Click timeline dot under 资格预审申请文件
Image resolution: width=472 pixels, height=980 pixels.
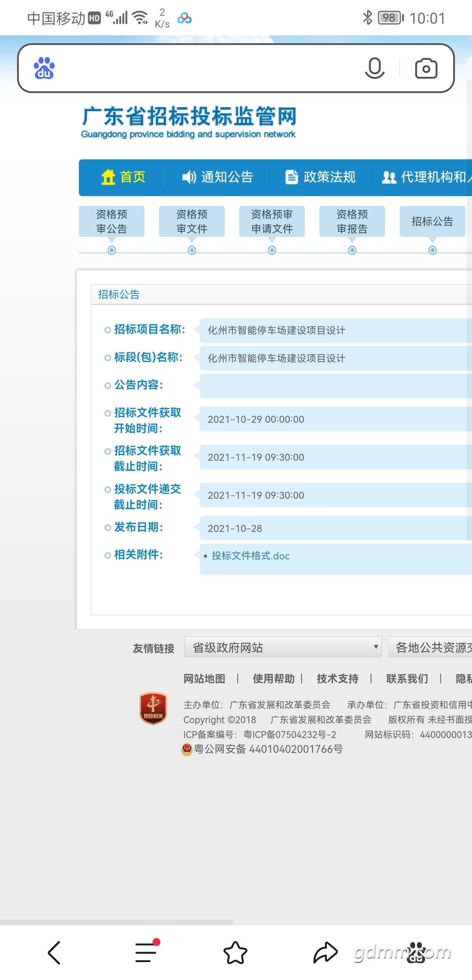pos(272,250)
